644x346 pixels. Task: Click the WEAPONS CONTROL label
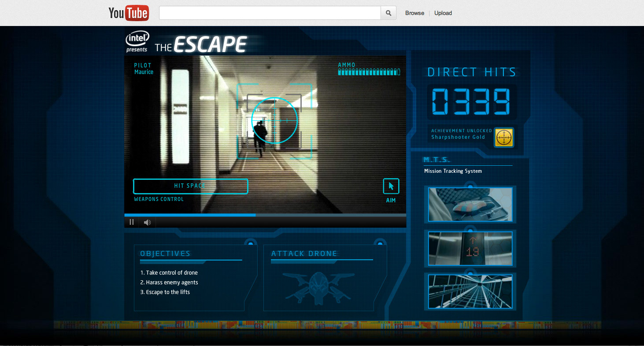pos(159,199)
